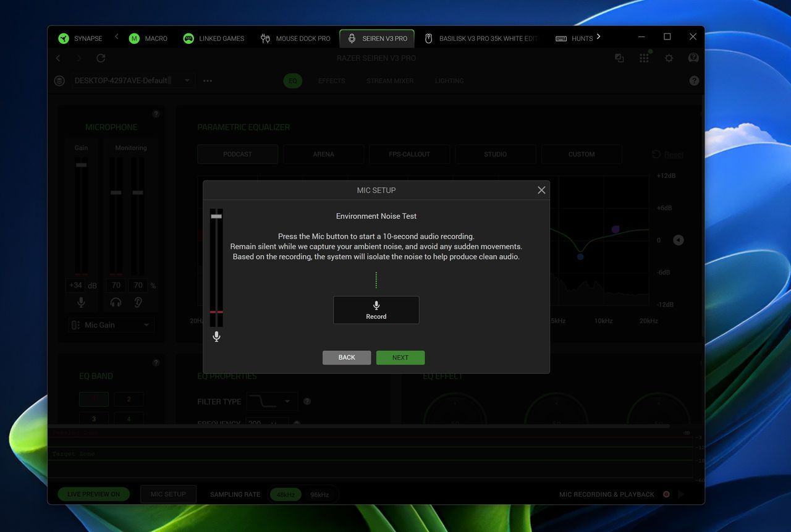Adjust the headphone Monitoring slider
This screenshot has height=532, width=791.
pyautogui.click(x=116, y=193)
